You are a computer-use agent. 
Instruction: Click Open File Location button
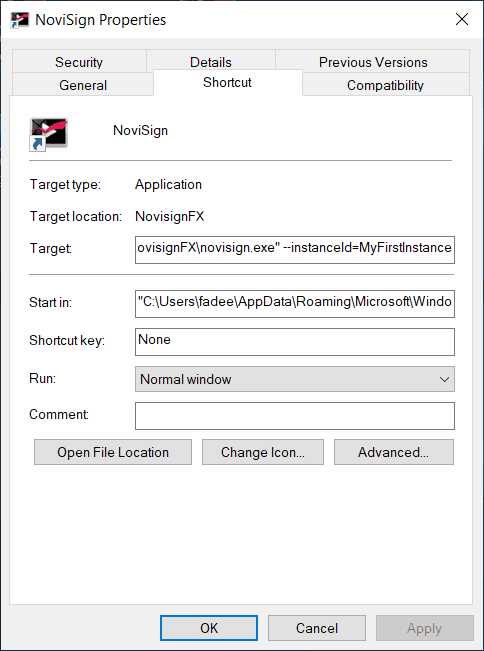(x=113, y=452)
